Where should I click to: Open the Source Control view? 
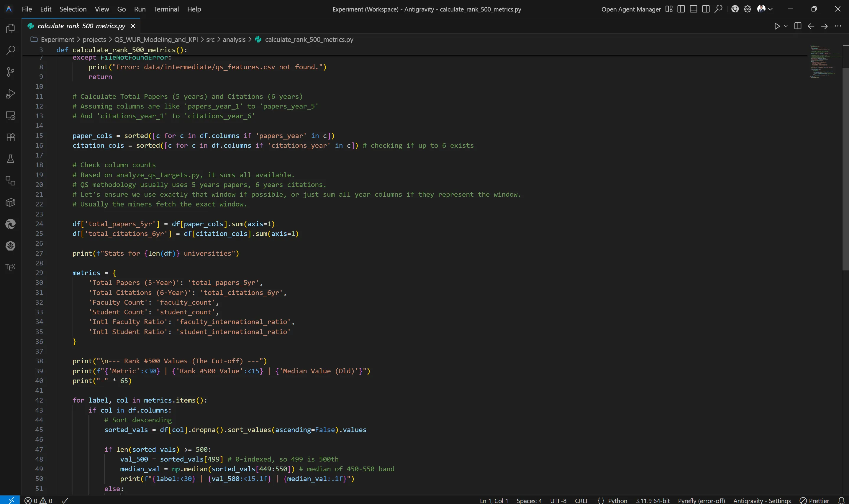pos(11,72)
